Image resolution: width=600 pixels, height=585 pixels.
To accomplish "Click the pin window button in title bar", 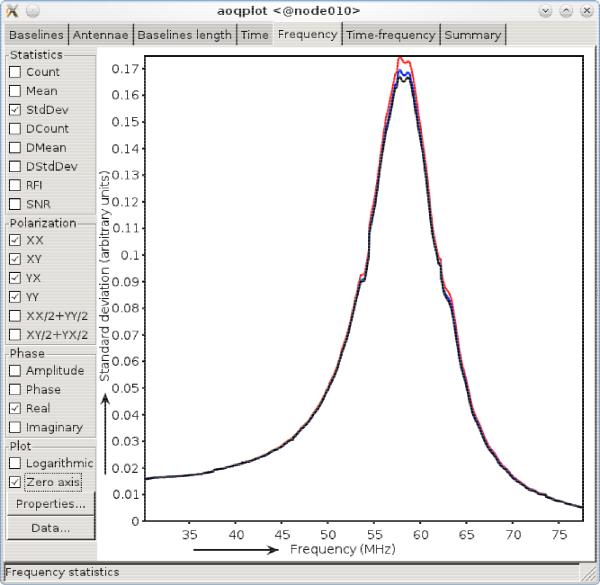I will pyautogui.click(x=33, y=11).
